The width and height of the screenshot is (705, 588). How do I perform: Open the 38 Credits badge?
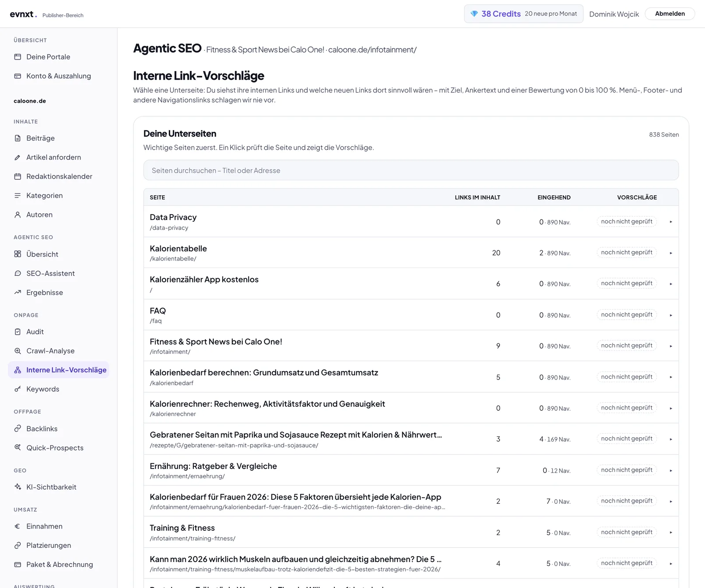[523, 14]
